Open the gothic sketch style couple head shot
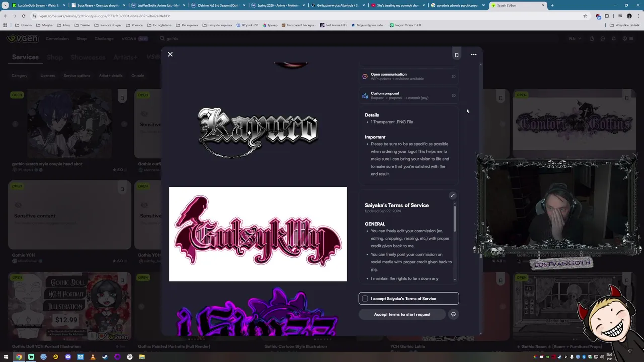 [69, 125]
